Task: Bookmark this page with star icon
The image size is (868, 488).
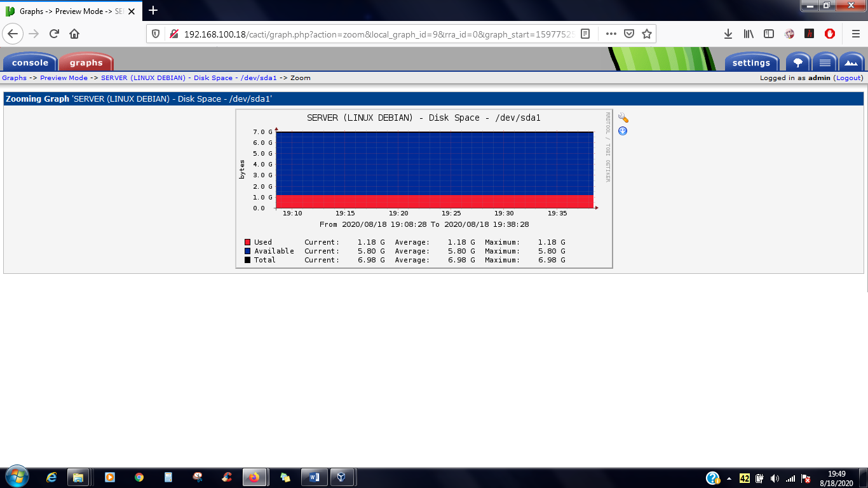Action: [647, 34]
